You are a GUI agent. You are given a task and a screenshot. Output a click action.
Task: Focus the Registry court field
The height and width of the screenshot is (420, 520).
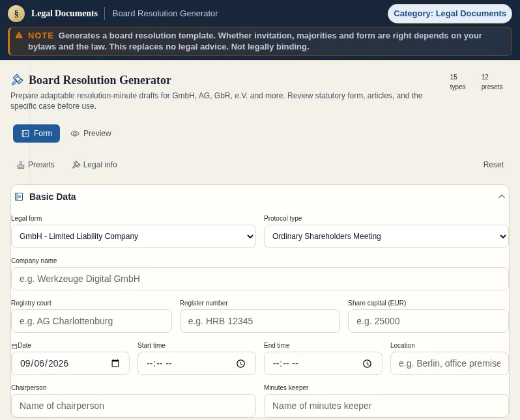point(91,321)
